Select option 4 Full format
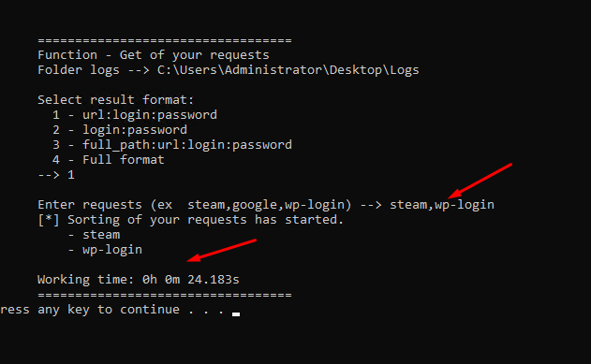This screenshot has width=591, height=364. tap(108, 160)
